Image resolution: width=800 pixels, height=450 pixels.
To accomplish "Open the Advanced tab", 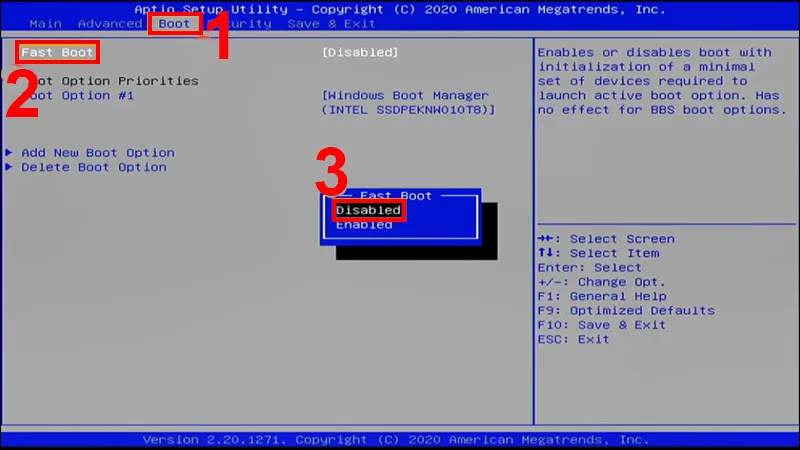I will pos(109,23).
